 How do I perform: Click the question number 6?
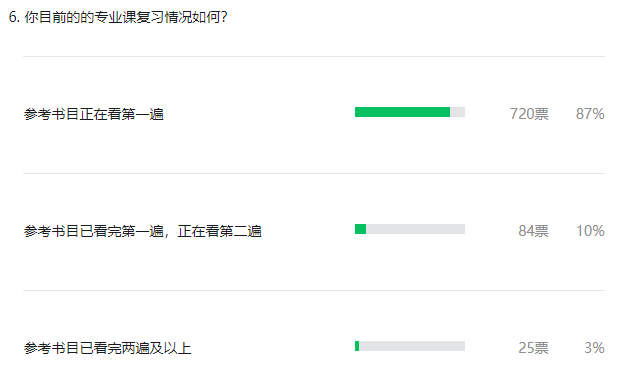(14, 17)
